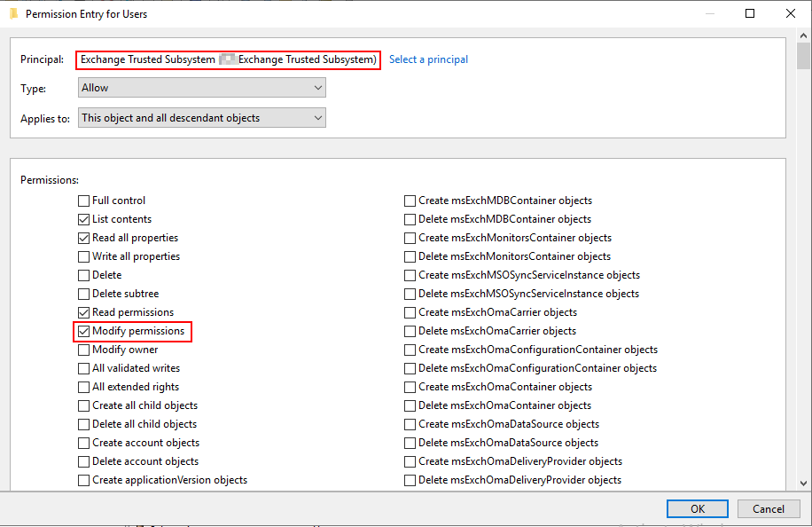Viewport: 812px width, 527px height.
Task: Check Delete msExchOmaCarrier objects
Action: [x=410, y=331]
